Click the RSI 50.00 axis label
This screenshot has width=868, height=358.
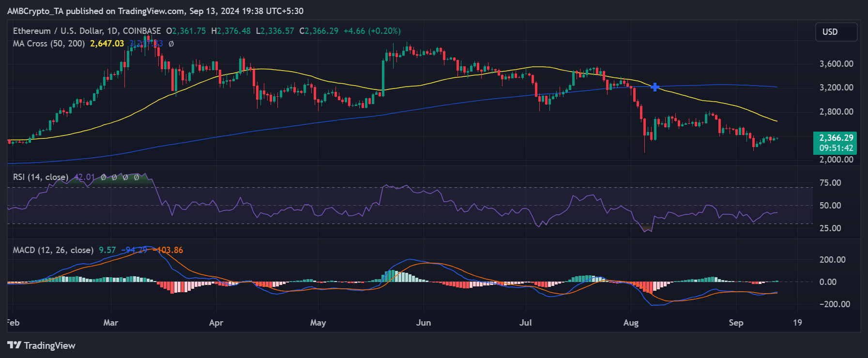click(830, 206)
